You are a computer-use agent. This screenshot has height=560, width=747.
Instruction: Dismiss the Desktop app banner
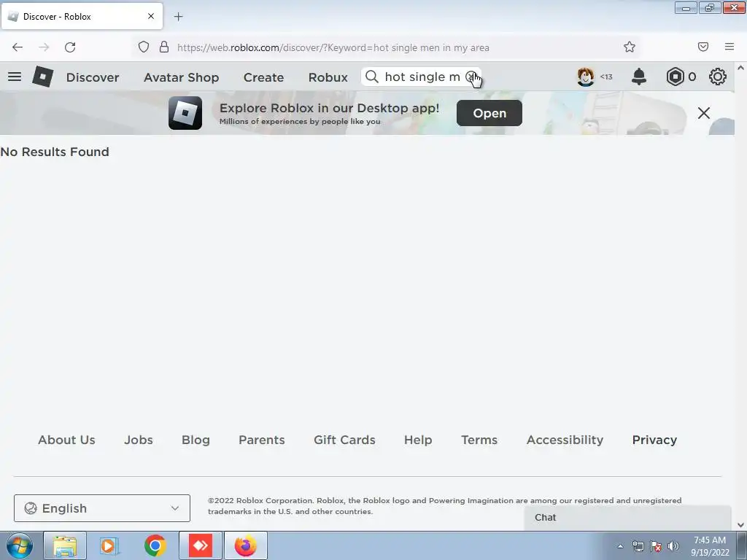tap(704, 113)
